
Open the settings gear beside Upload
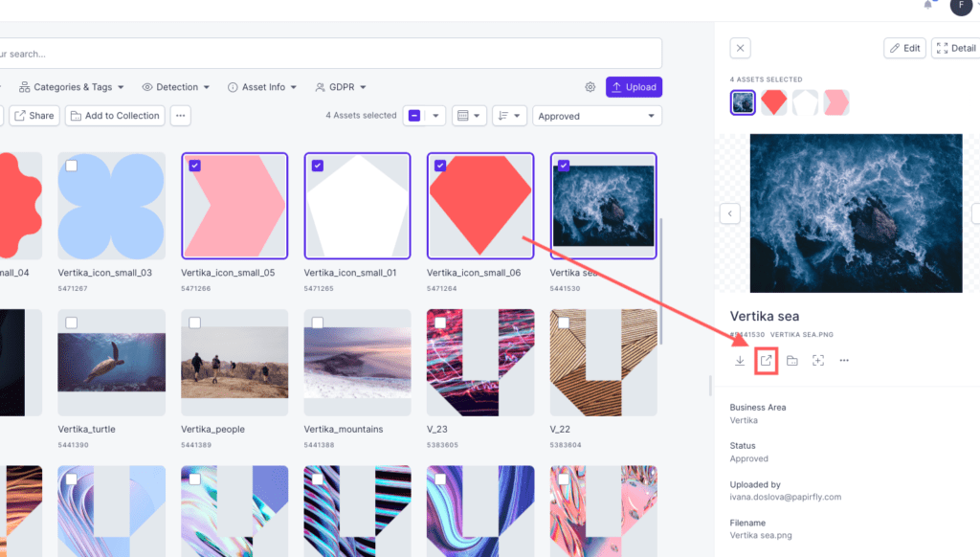coord(590,87)
